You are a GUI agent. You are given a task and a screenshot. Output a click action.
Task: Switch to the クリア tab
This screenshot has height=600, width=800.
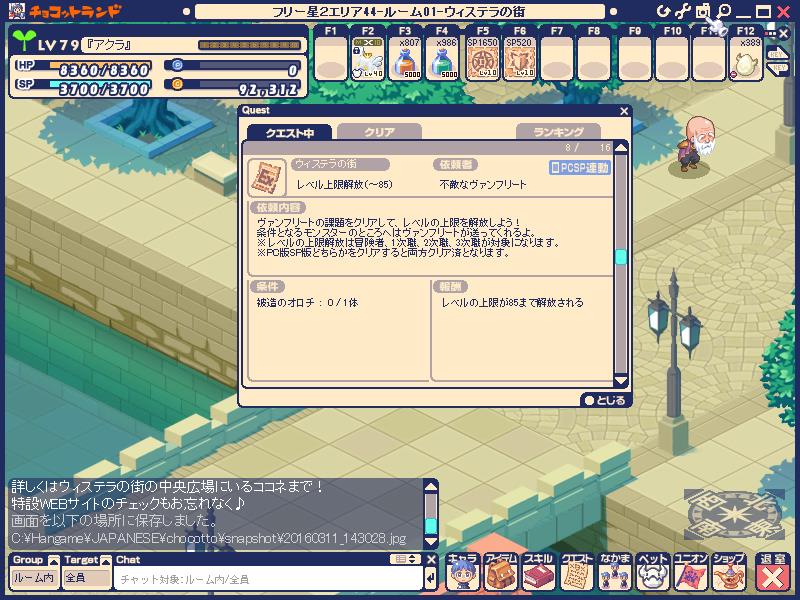pyautogui.click(x=379, y=132)
